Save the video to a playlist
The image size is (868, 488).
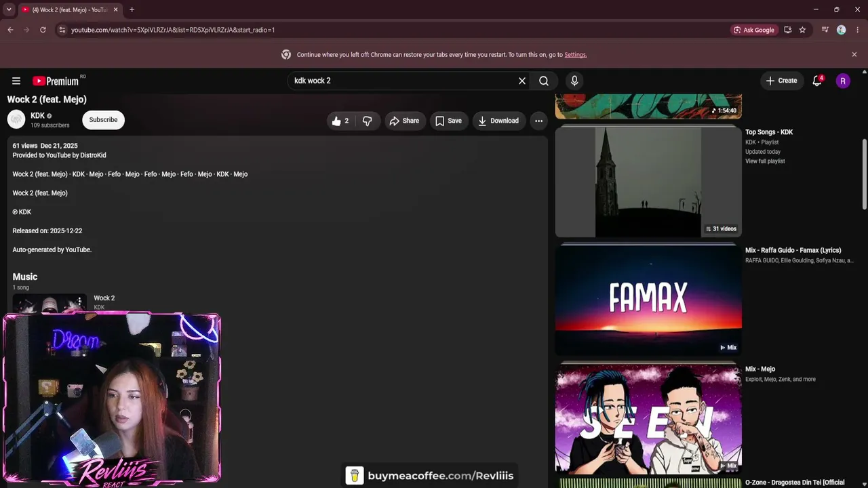[x=449, y=121]
